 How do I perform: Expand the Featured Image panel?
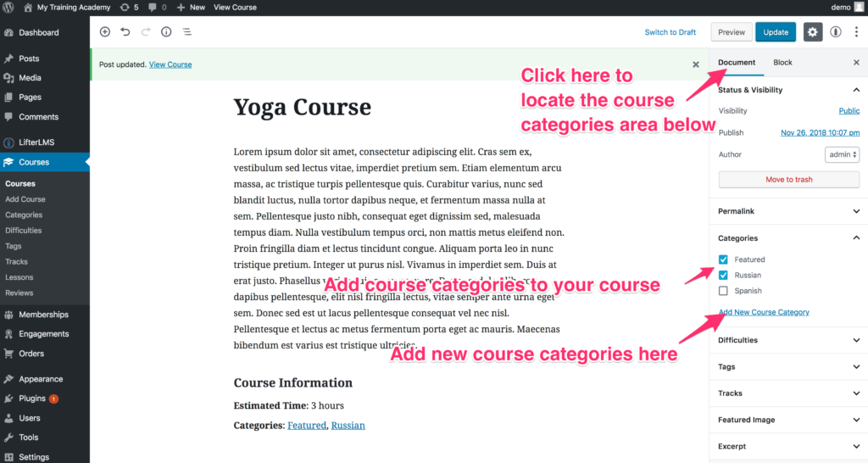click(x=788, y=420)
